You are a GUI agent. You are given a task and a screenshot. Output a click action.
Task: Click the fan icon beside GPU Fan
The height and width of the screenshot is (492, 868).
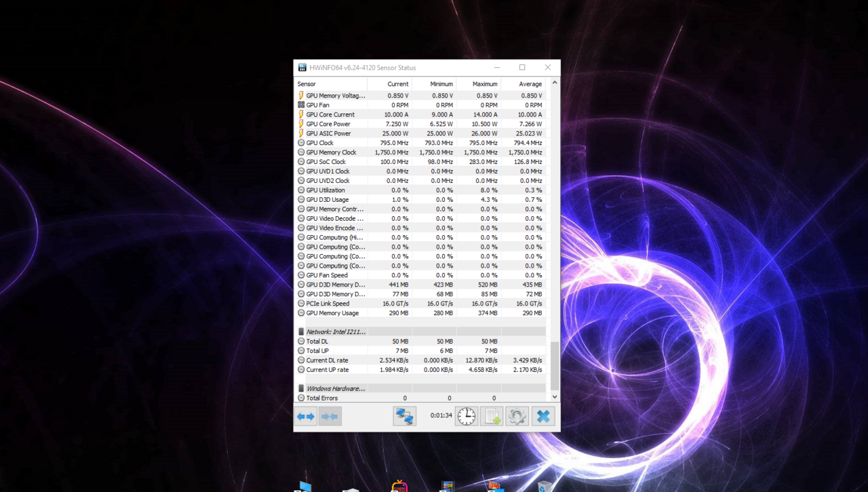click(x=301, y=105)
